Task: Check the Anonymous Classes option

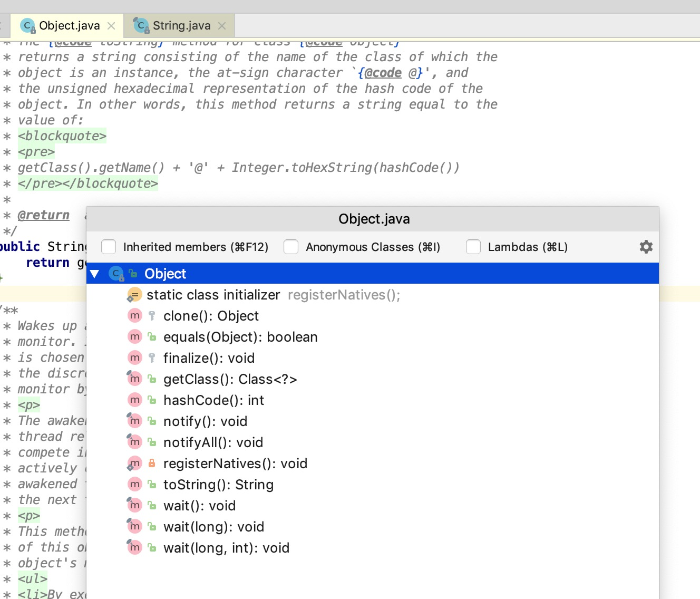Action: point(291,246)
